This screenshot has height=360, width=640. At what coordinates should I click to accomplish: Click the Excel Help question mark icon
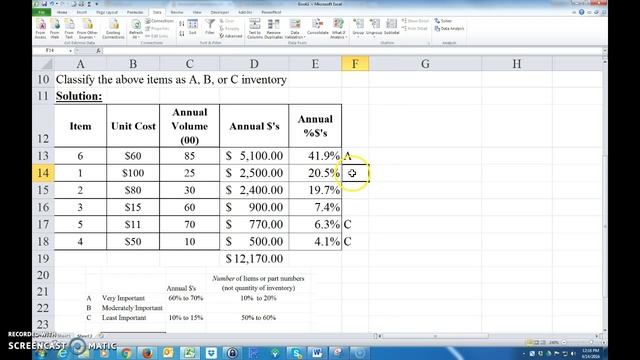click(582, 12)
